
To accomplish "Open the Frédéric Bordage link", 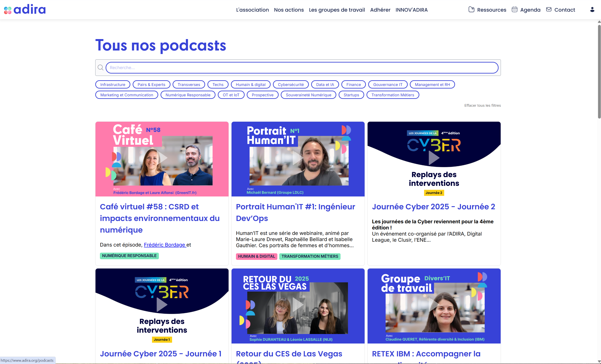I will pyautogui.click(x=165, y=245).
